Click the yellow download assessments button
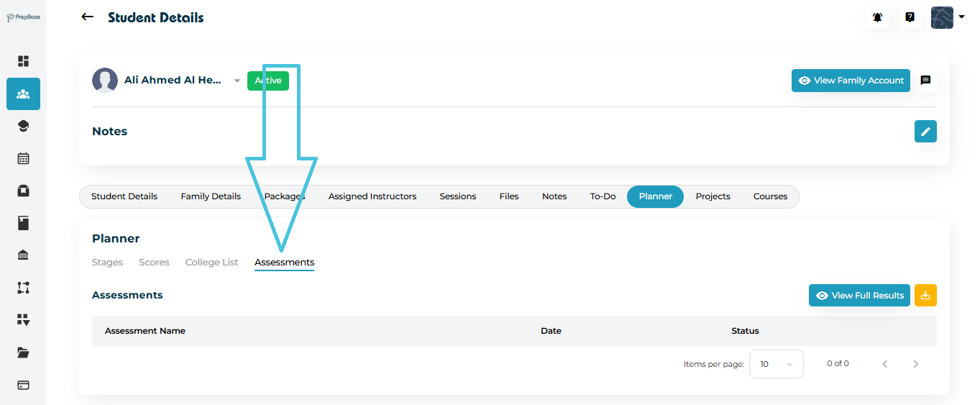980x405 pixels. pyautogui.click(x=925, y=295)
